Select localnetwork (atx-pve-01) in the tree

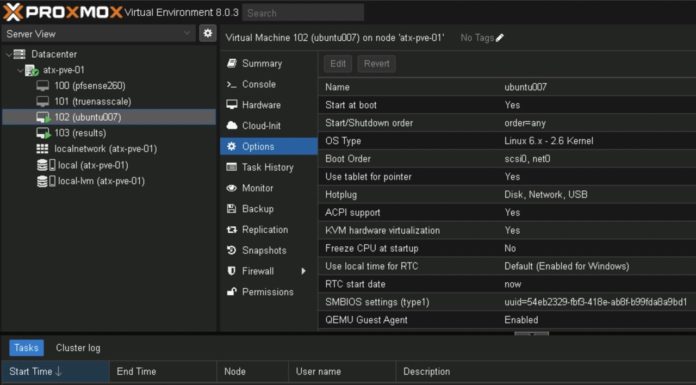click(109, 149)
